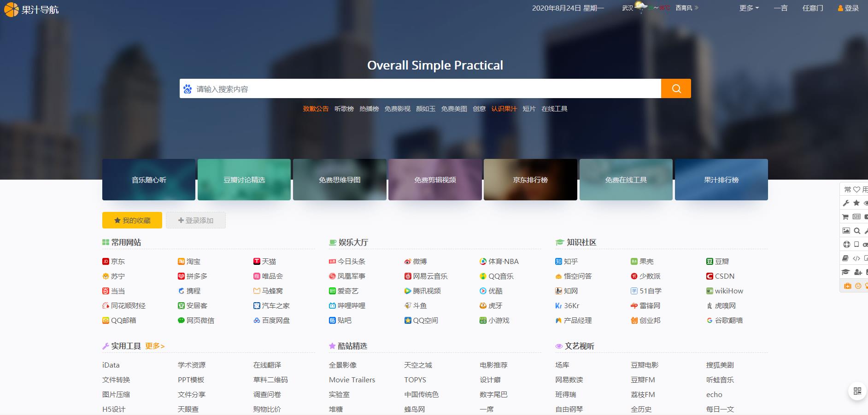Open the 京东排行榜 card
This screenshot has width=868, height=415.
530,180
